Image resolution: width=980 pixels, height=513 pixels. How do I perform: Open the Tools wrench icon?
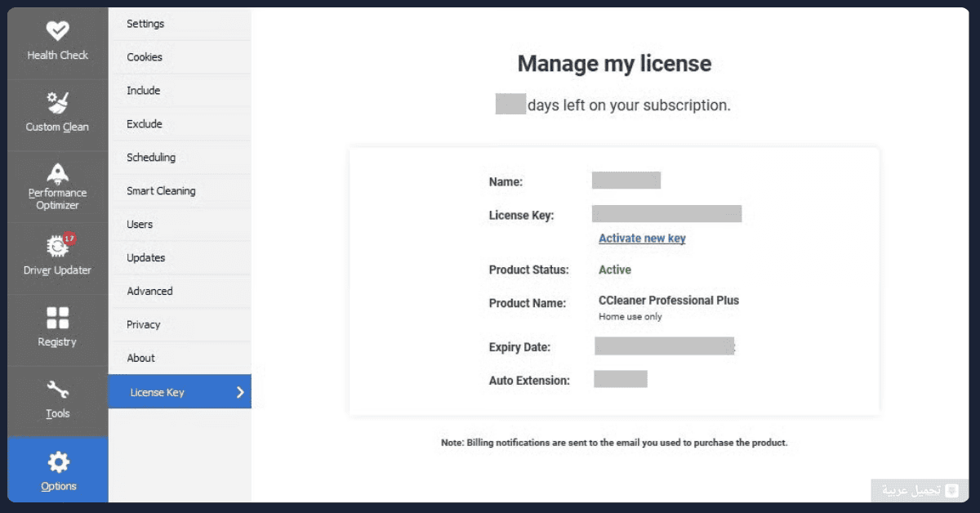point(57,390)
